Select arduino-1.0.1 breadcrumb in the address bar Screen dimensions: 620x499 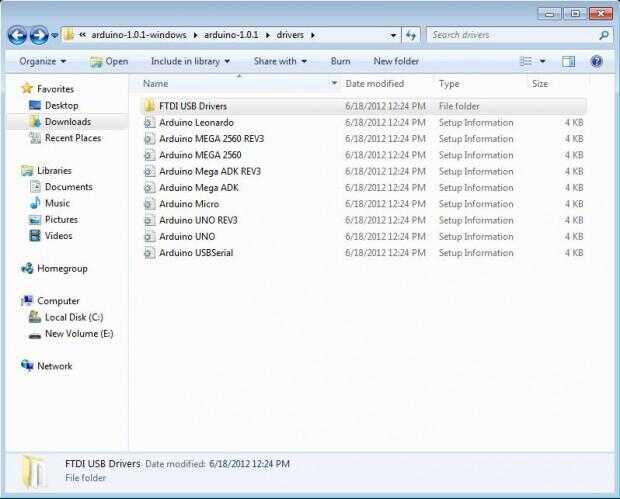(x=231, y=35)
